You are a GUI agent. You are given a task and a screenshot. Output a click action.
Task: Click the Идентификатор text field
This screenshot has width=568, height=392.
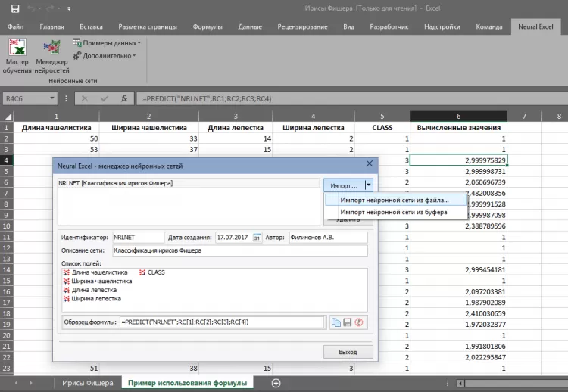tap(138, 238)
